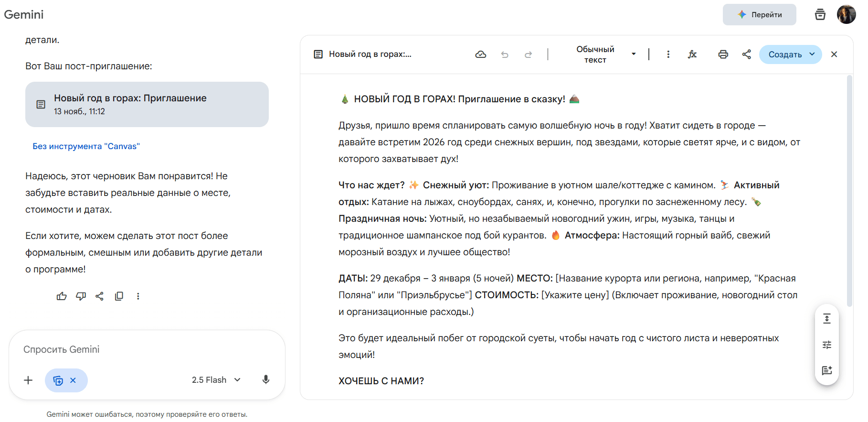Click the thumbs down icon
This screenshot has width=868, height=422.
(81, 296)
